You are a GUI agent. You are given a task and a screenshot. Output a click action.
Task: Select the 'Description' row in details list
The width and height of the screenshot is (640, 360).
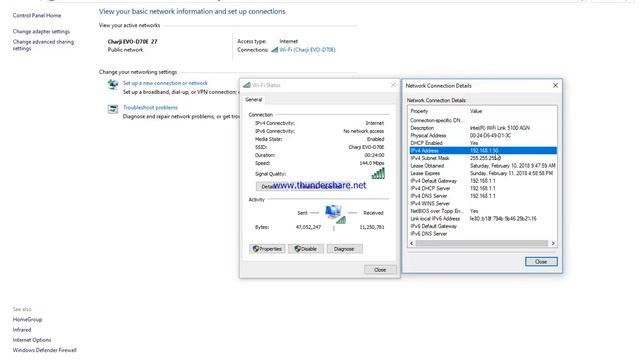tap(482, 128)
